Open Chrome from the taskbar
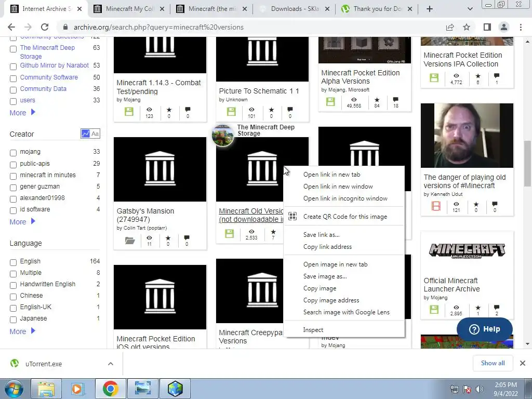The height and width of the screenshot is (399, 532). click(x=110, y=389)
